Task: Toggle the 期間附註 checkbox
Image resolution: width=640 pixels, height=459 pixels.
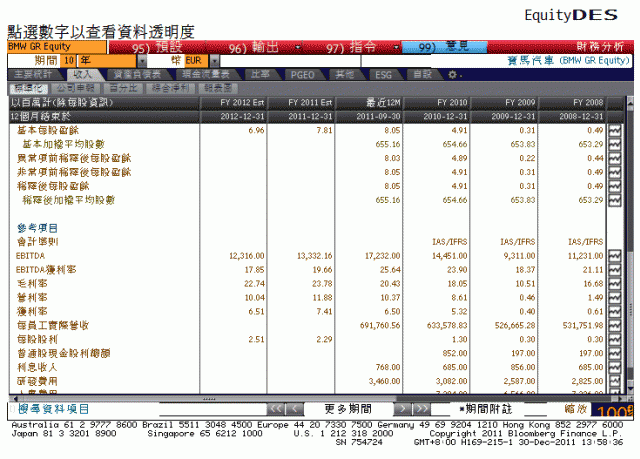Action: pos(462,409)
